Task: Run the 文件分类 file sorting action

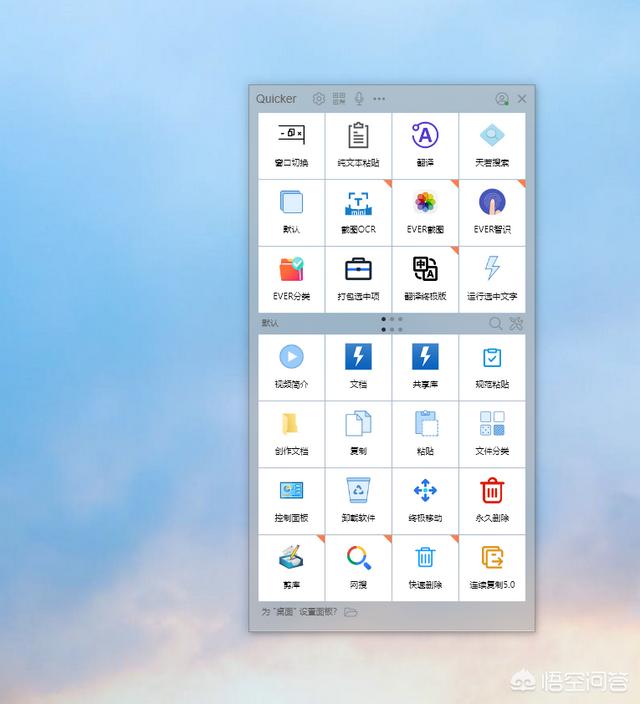Action: pyautogui.click(x=492, y=434)
